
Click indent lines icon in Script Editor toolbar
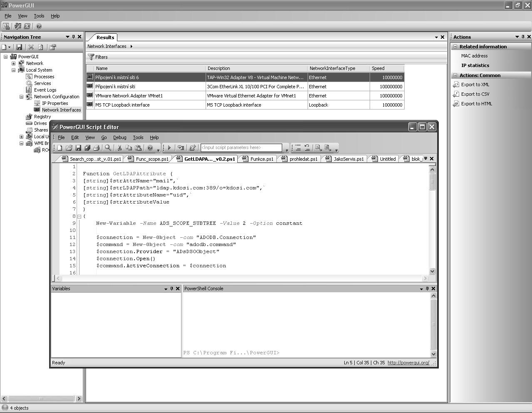pos(298,147)
